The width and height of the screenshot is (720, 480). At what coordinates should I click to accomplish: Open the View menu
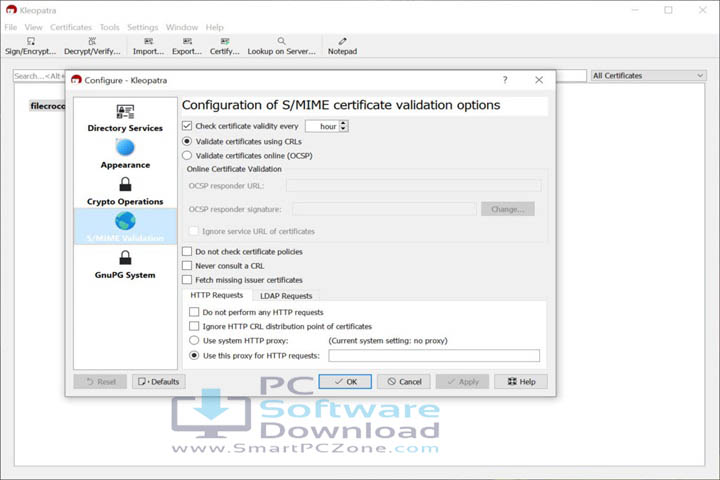[x=34, y=27]
